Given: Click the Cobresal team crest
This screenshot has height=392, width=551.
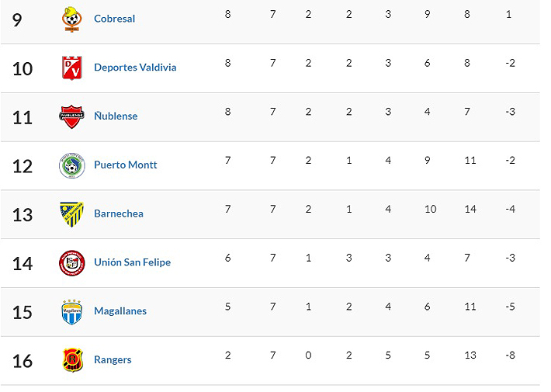Looking at the screenshot, I should [71, 19].
